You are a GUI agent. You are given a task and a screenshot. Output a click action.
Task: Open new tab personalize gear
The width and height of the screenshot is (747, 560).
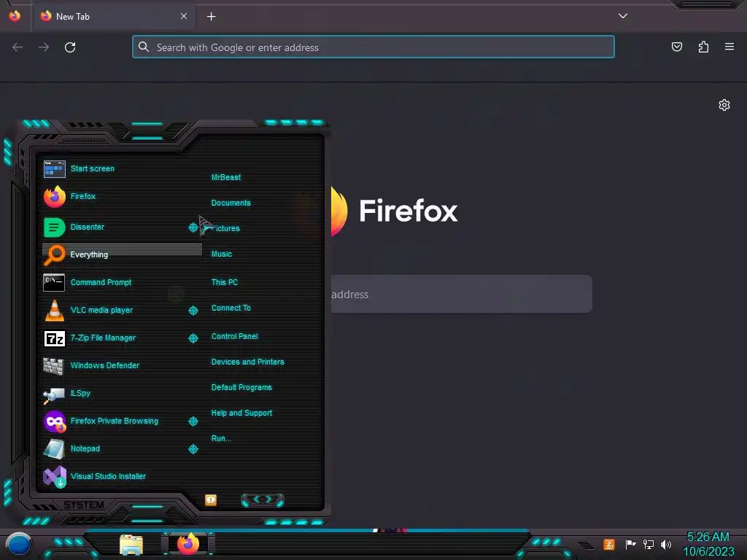click(724, 105)
